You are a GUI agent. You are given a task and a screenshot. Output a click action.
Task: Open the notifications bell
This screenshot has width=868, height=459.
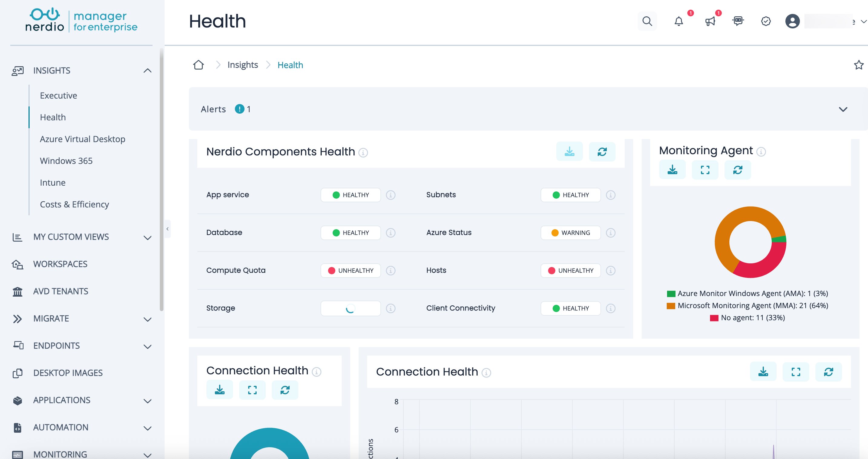tap(679, 21)
